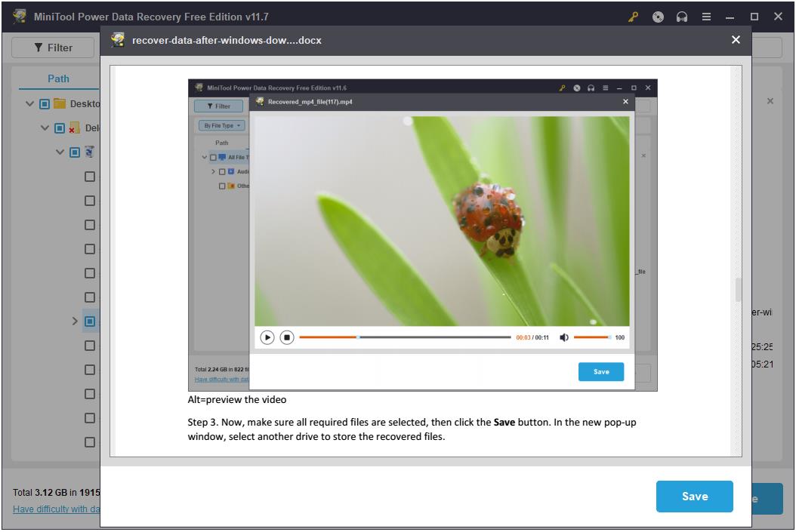This screenshot has width=796, height=532.
Task: Click the recover-data-after-windows-dow....docx title
Action: tap(227, 40)
